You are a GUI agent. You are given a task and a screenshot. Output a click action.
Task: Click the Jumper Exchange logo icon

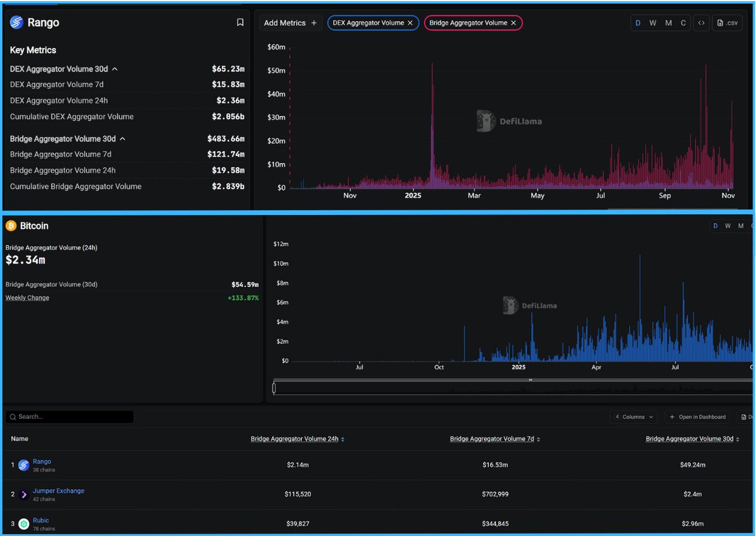[x=23, y=494]
